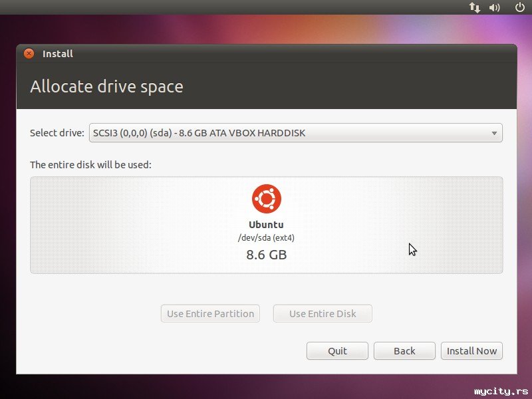
Task: Close the Install window
Action: (x=29, y=54)
